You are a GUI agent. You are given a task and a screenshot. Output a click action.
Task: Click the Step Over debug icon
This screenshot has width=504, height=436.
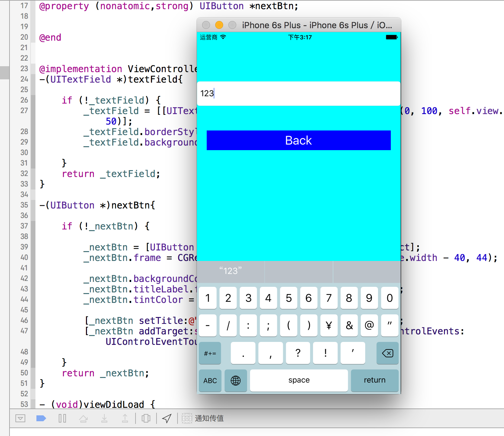pos(83,418)
